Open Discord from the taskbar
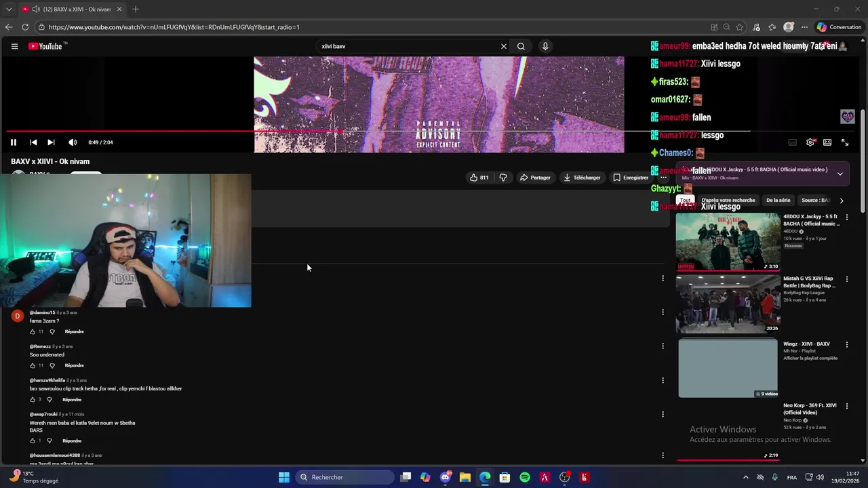Image resolution: width=868 pixels, height=488 pixels. click(x=446, y=477)
